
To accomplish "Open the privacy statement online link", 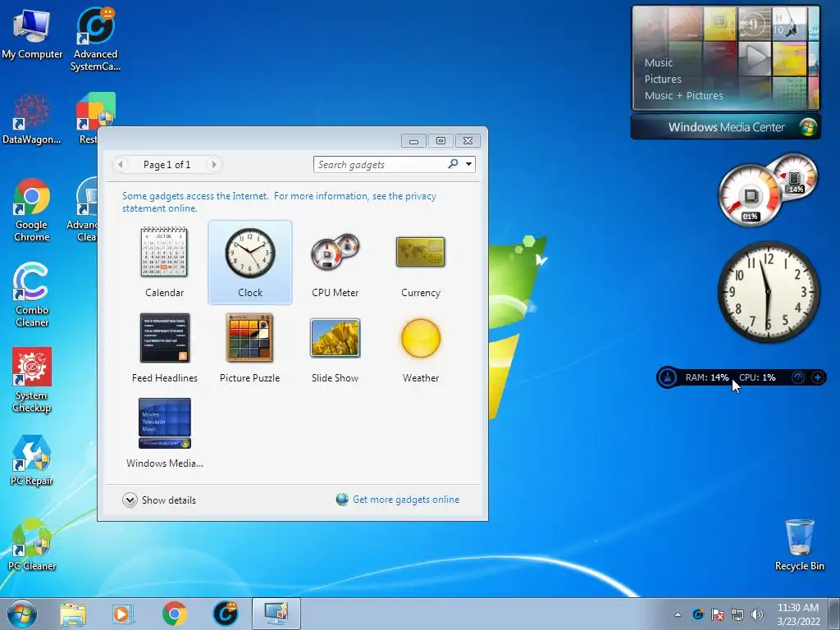I will point(279,202).
